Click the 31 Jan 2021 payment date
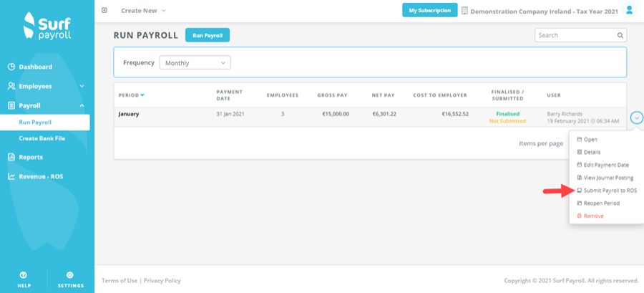644x293 pixels. (x=230, y=114)
